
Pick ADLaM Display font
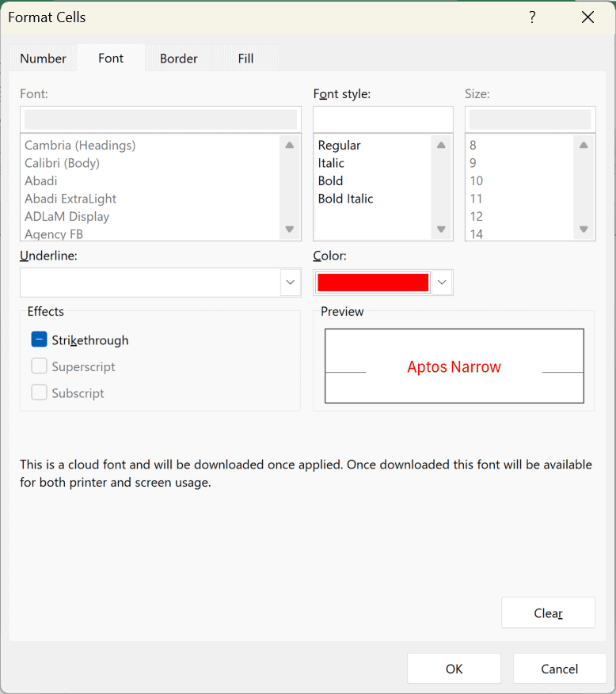67,216
